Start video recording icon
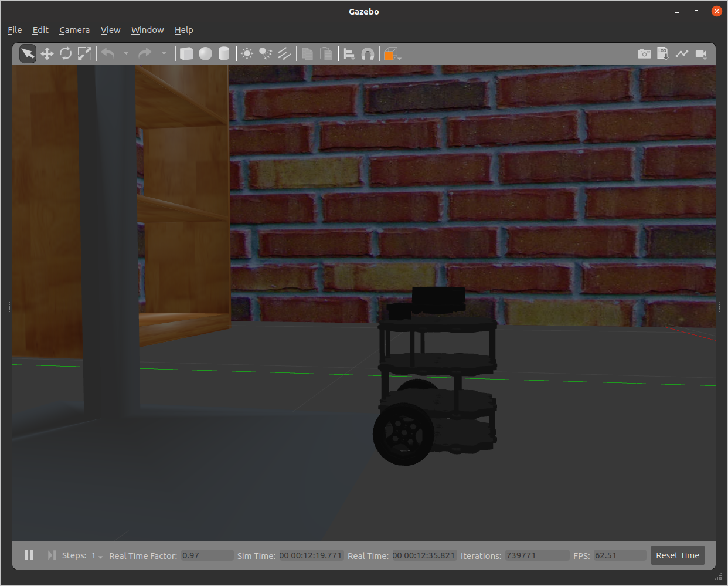 tap(701, 54)
